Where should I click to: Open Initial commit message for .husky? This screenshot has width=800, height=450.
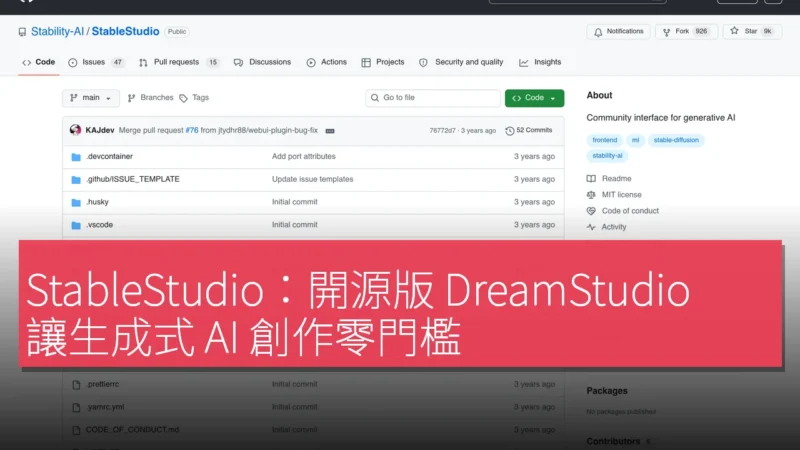click(294, 202)
